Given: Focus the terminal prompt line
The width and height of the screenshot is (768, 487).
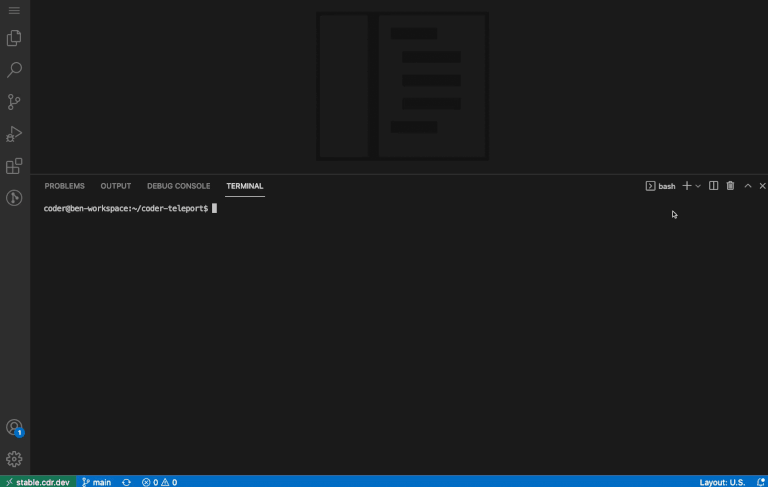Looking at the screenshot, I should tap(130, 208).
